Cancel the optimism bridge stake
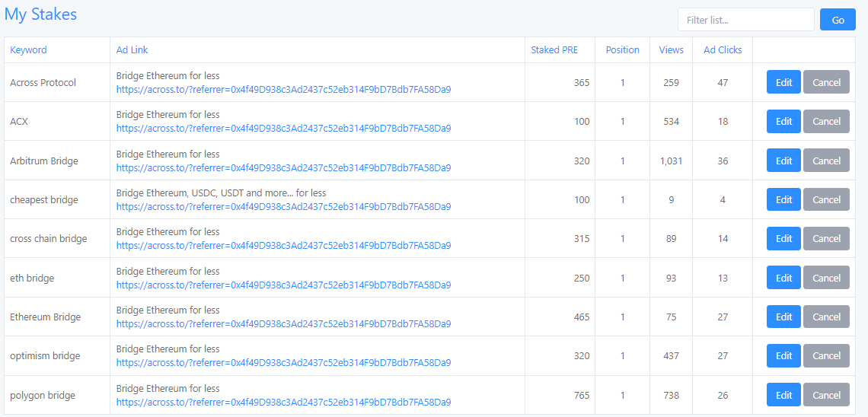The height and width of the screenshot is (417, 868). click(826, 355)
